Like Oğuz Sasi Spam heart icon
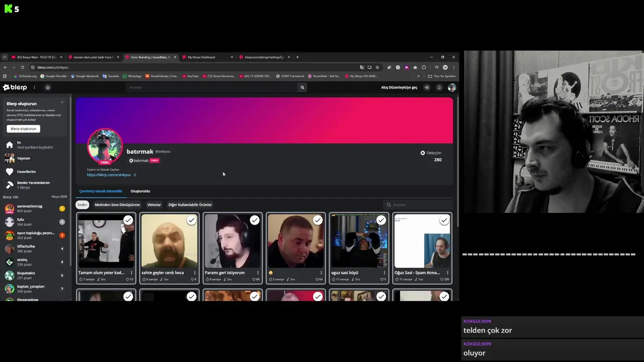The image size is (644, 362). tap(442, 279)
